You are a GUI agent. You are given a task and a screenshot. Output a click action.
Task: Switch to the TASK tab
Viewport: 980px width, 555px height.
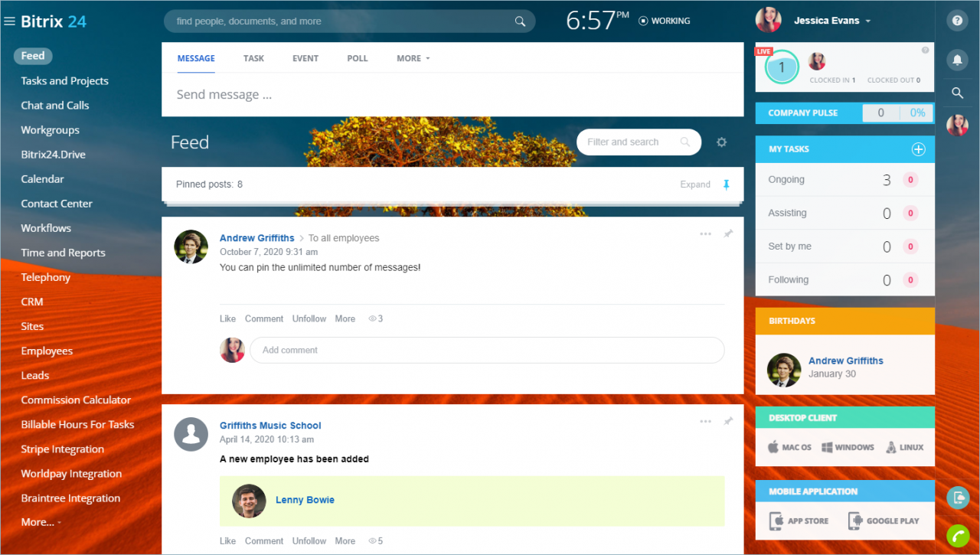[253, 58]
